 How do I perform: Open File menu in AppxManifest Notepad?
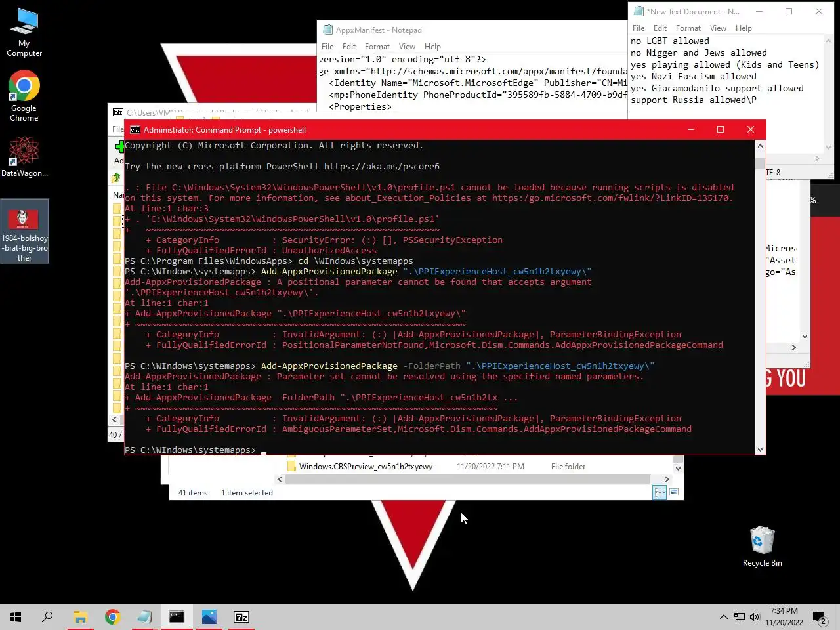click(327, 47)
